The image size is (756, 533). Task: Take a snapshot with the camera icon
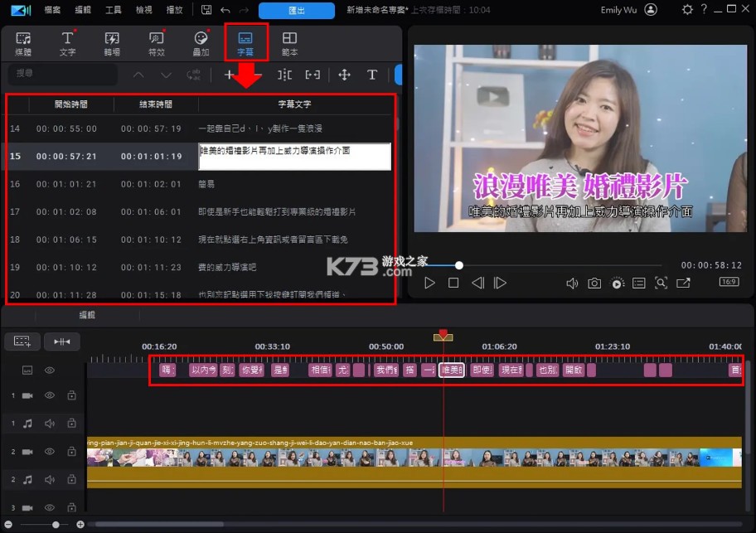coord(594,283)
